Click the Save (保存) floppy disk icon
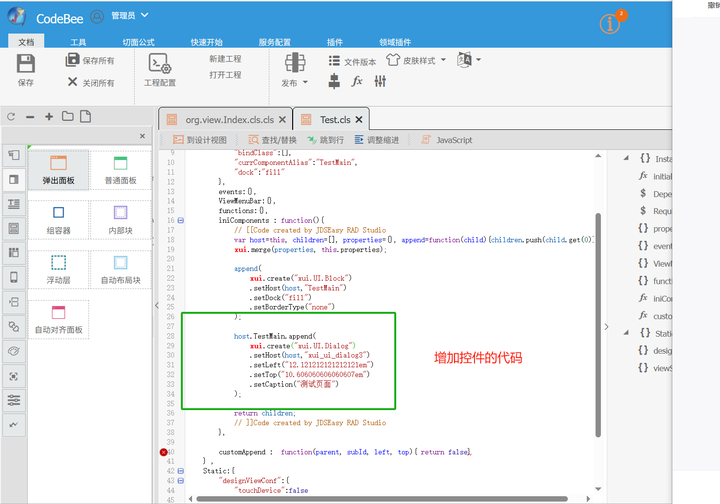Image resolution: width=720 pixels, height=504 pixels. 26,63
